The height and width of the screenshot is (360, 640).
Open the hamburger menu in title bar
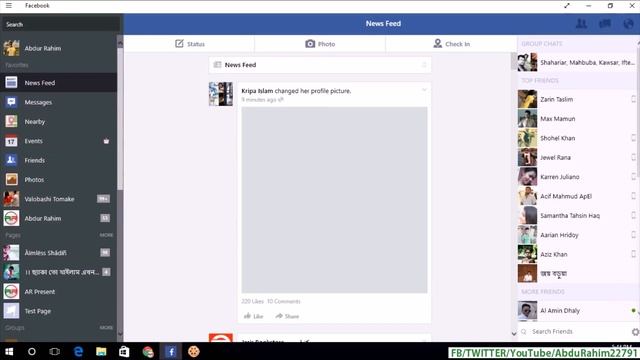click(x=9, y=6)
